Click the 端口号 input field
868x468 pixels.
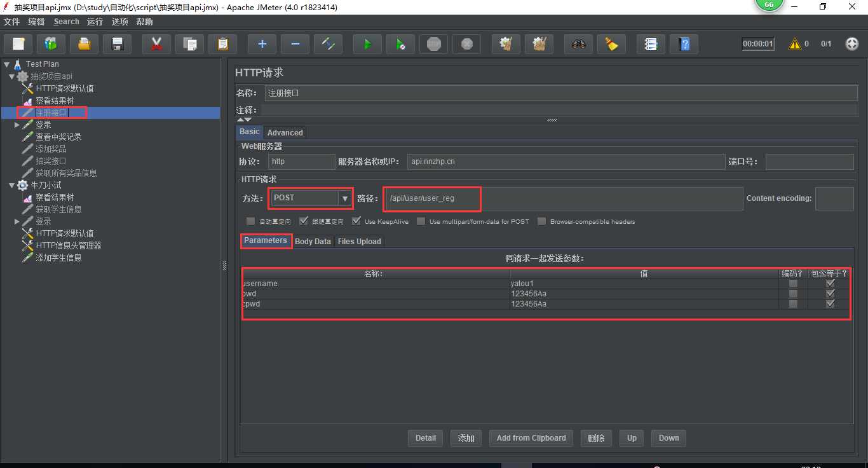point(810,162)
